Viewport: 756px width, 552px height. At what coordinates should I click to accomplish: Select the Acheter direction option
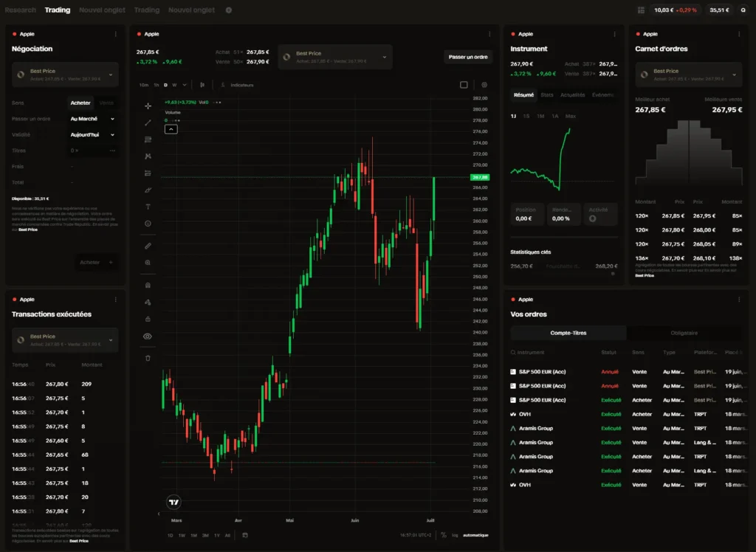pos(80,103)
